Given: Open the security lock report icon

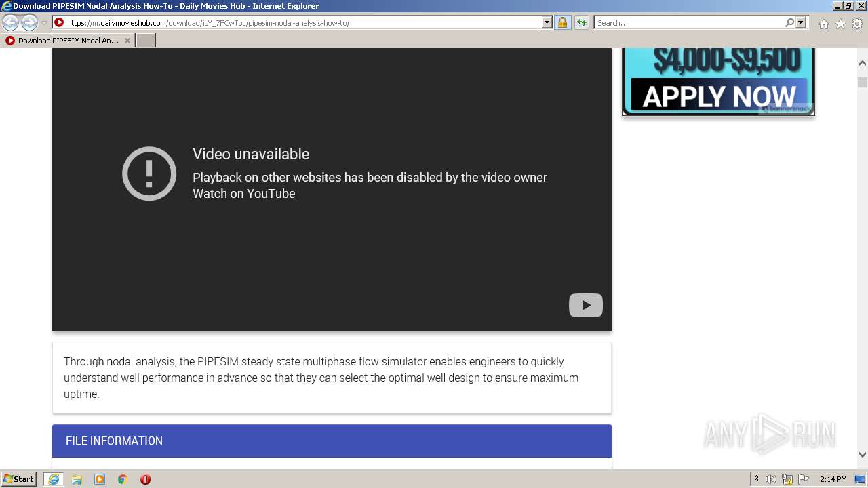Looking at the screenshot, I should pos(562,22).
